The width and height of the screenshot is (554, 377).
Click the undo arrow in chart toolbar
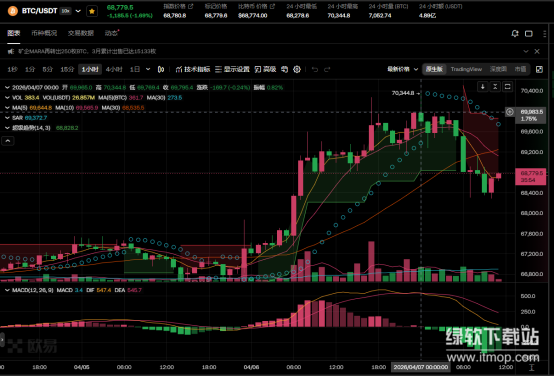pyautogui.click(x=315, y=69)
